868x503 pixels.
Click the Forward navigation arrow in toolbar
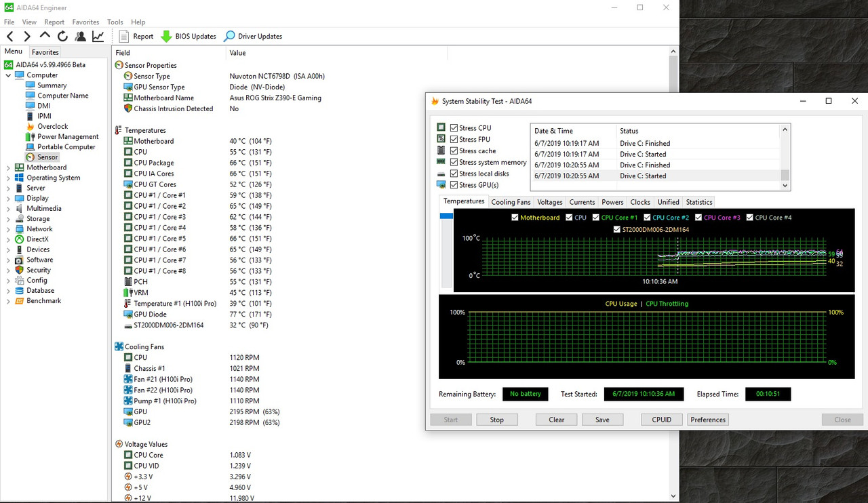pyautogui.click(x=27, y=37)
